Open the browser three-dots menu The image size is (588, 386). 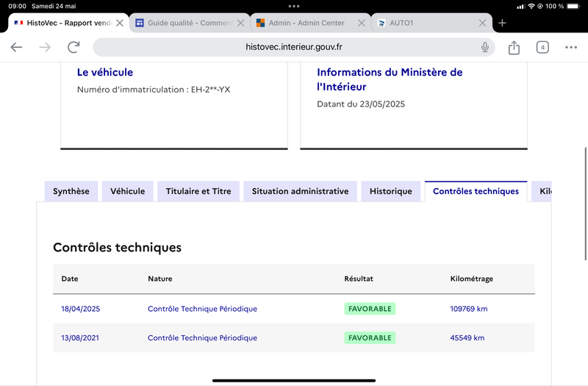pos(571,47)
